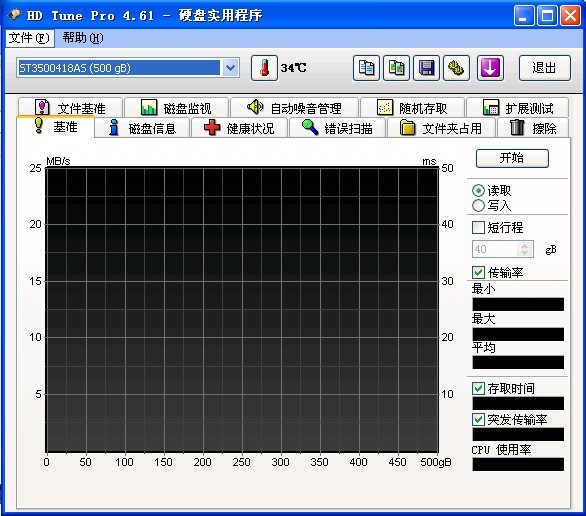The image size is (586, 516).
Task: Click the short stroke gB input field
Action: click(495, 249)
